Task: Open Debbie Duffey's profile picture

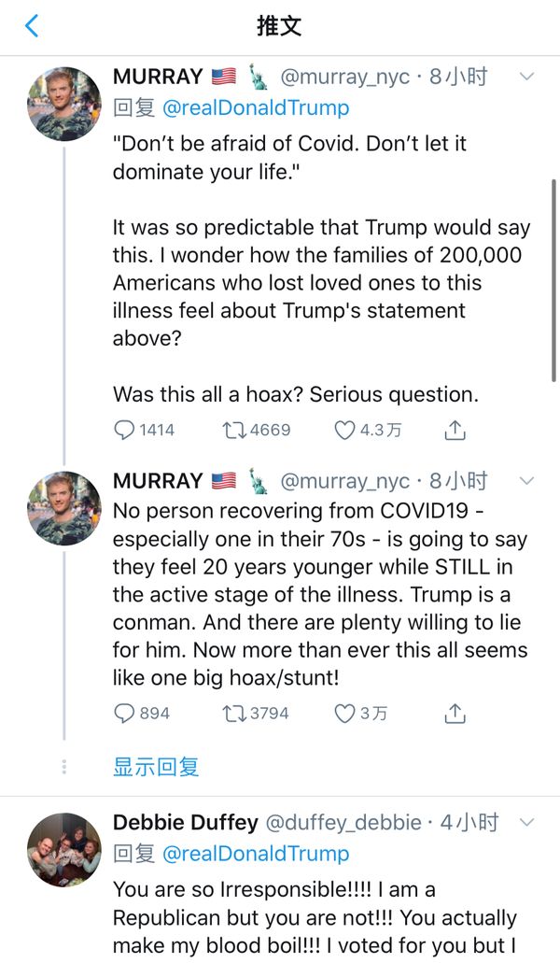Action: 64,849
